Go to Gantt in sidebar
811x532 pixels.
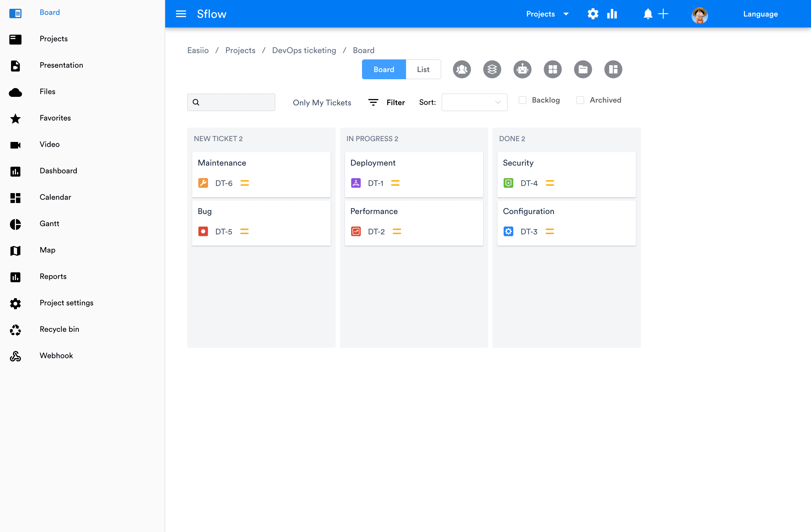pyautogui.click(x=49, y=223)
